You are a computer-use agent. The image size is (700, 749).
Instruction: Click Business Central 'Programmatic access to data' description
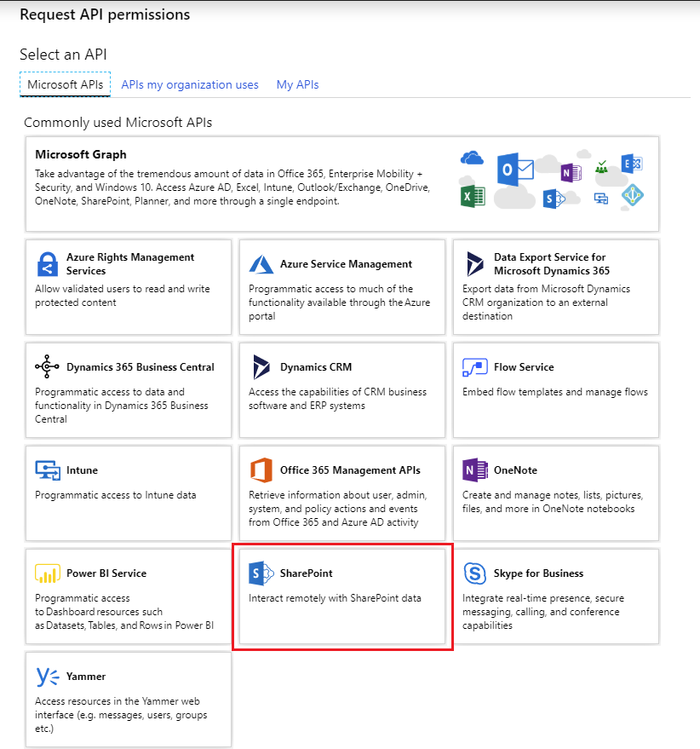(121, 405)
